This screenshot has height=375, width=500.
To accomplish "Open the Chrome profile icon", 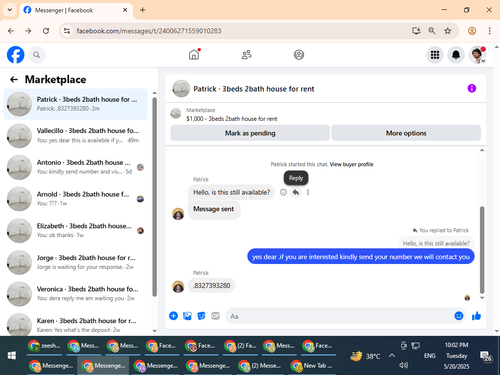I will (472, 31).
